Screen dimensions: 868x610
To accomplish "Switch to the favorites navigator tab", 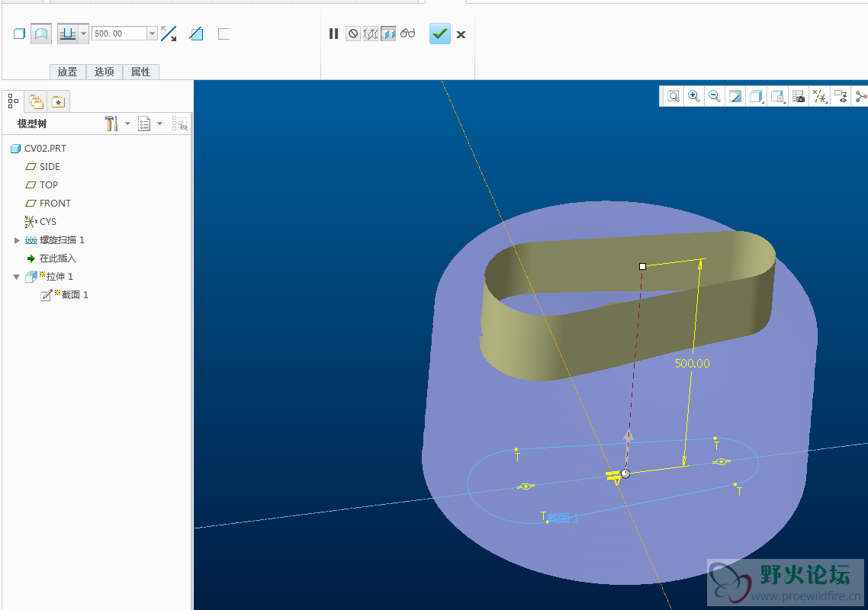I will tap(59, 102).
